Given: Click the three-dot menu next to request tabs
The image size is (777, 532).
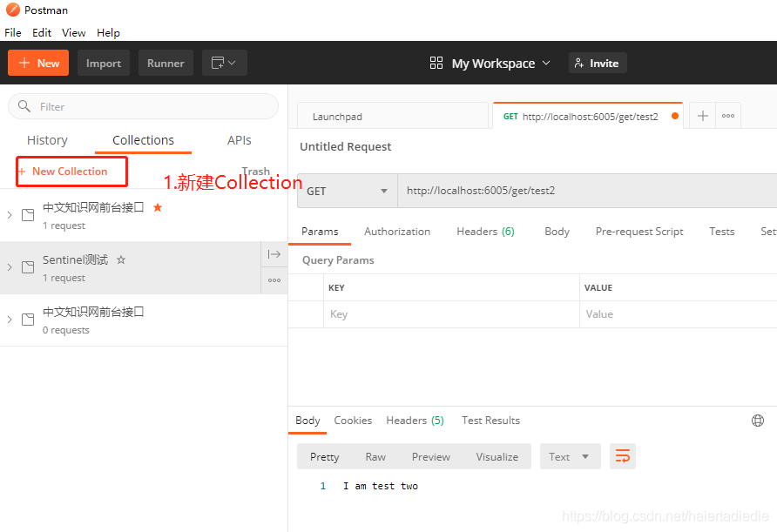Looking at the screenshot, I should tap(728, 115).
